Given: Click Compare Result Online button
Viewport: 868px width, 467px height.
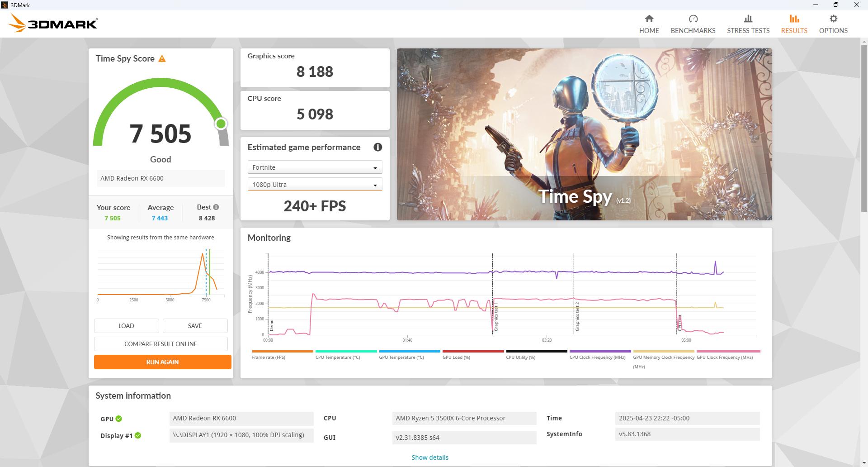Looking at the screenshot, I should coord(160,344).
